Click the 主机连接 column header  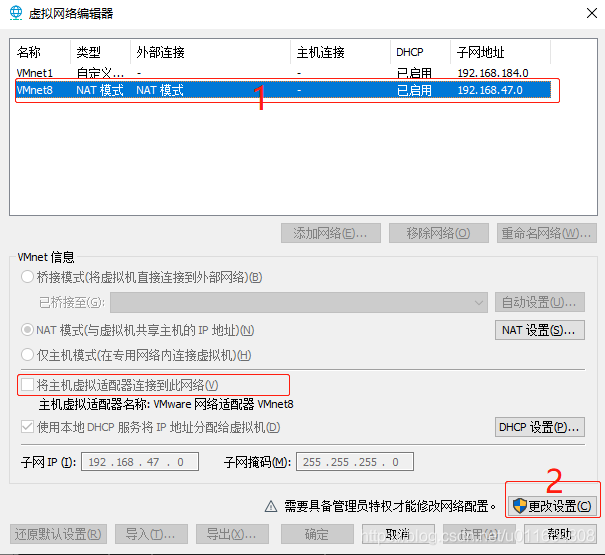(x=340, y=52)
